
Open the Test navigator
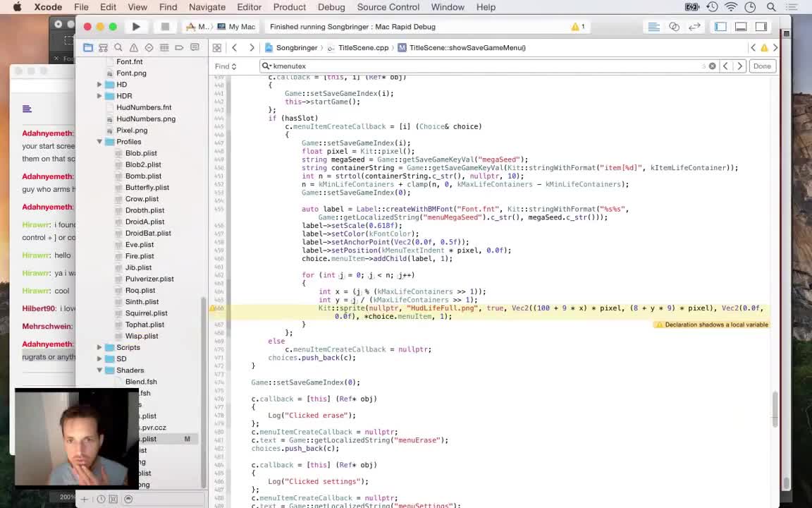tap(149, 48)
